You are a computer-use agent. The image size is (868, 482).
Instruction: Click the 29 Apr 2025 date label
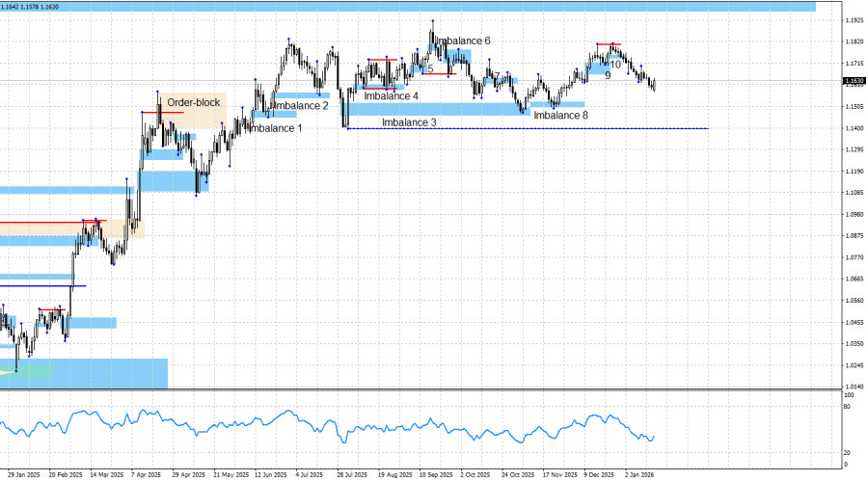click(x=189, y=475)
